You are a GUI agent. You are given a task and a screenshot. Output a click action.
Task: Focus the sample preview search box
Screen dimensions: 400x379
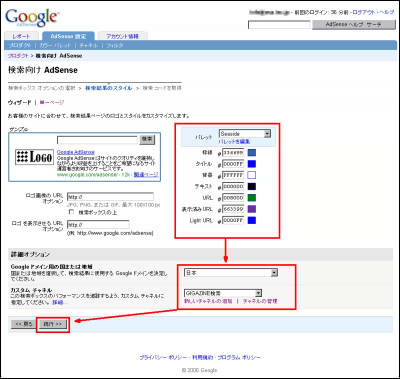(x=97, y=139)
